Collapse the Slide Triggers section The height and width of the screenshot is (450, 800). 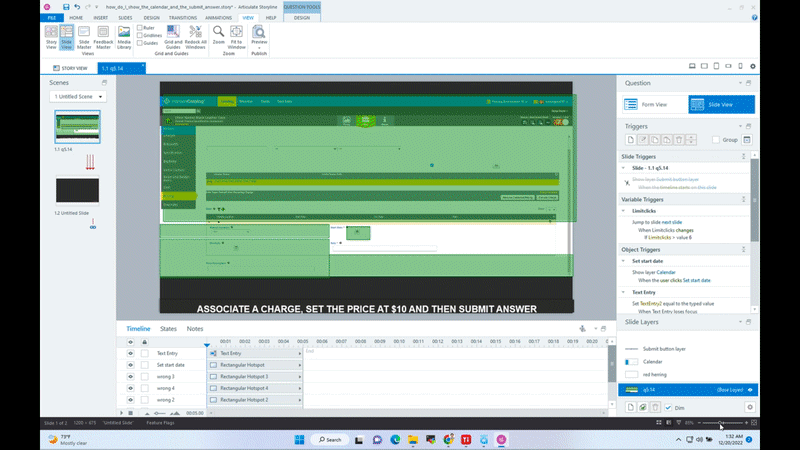(x=743, y=157)
